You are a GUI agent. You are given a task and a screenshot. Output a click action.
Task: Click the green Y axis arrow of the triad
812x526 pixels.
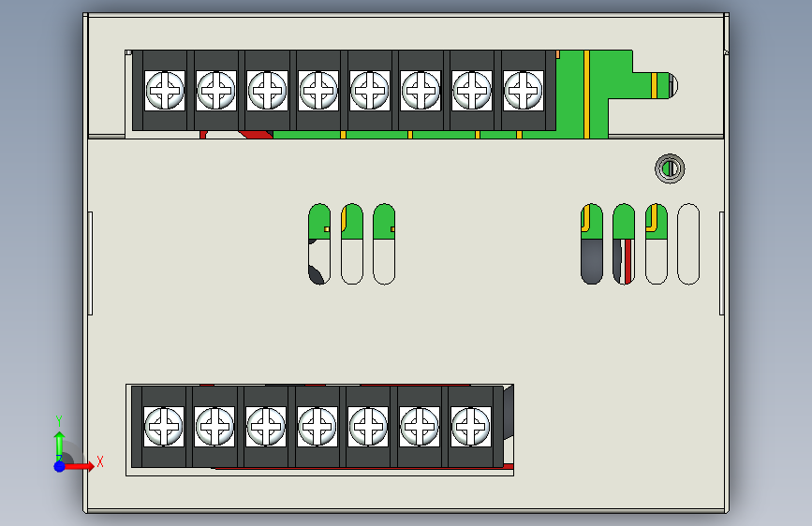(59, 445)
